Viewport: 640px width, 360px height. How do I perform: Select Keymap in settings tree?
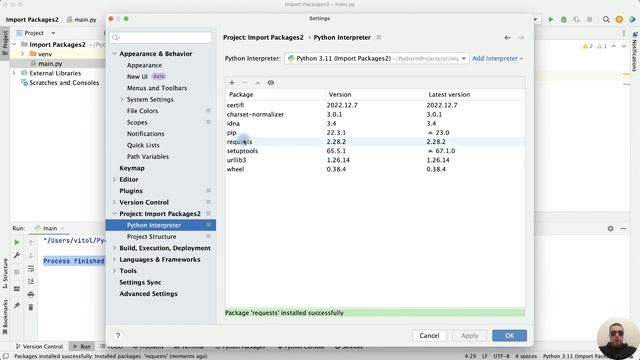click(x=132, y=168)
